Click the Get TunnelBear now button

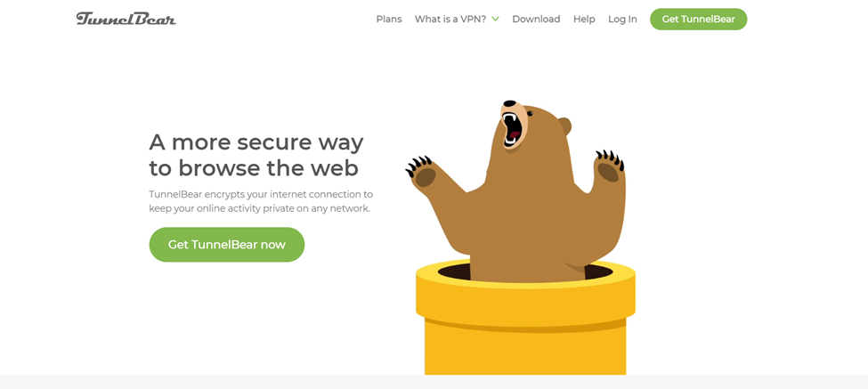pyautogui.click(x=227, y=245)
